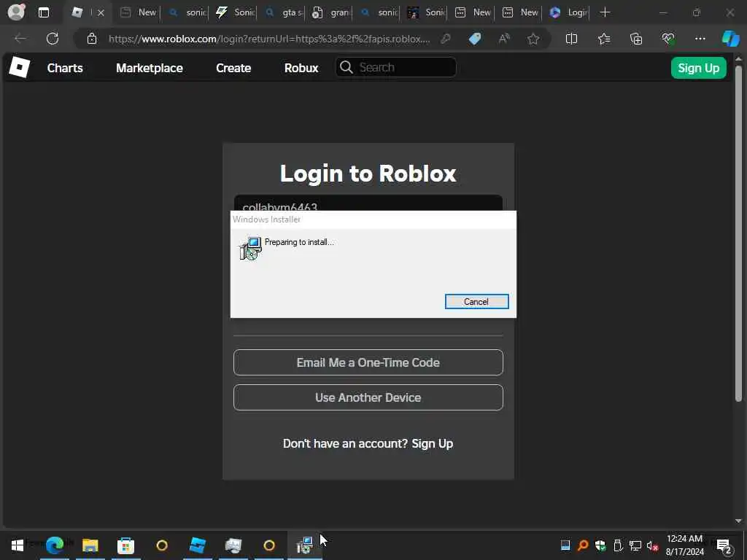This screenshot has height=560, width=747.
Task: Open the Copilot sidebar
Action: [731, 39]
